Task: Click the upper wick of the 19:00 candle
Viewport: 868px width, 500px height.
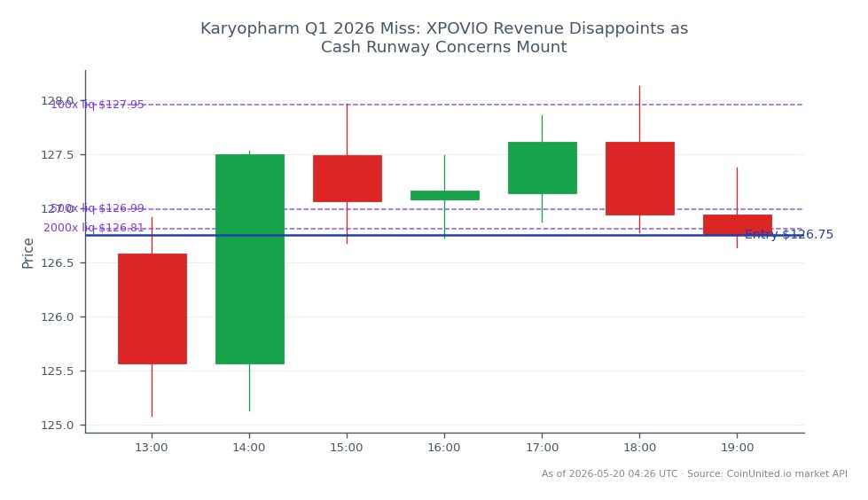Action: point(737,191)
